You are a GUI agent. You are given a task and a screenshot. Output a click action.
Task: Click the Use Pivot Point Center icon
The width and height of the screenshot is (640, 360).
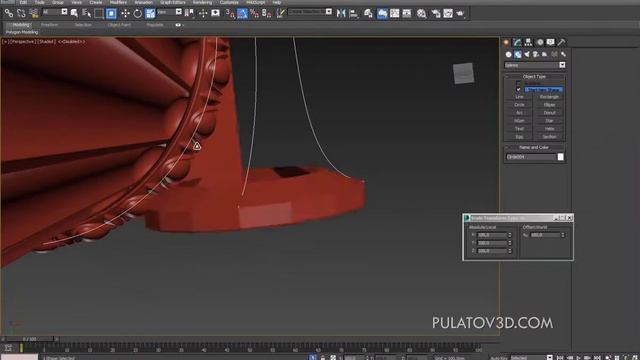point(189,13)
